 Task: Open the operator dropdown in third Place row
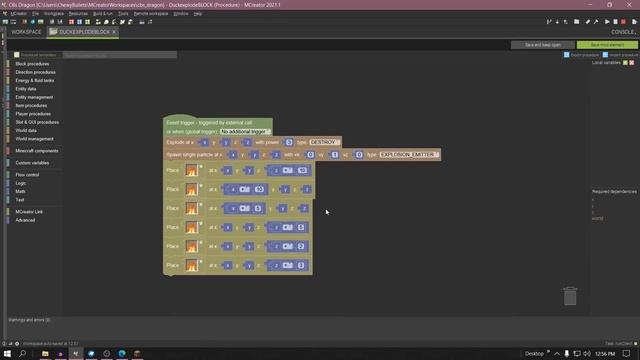click(244, 209)
